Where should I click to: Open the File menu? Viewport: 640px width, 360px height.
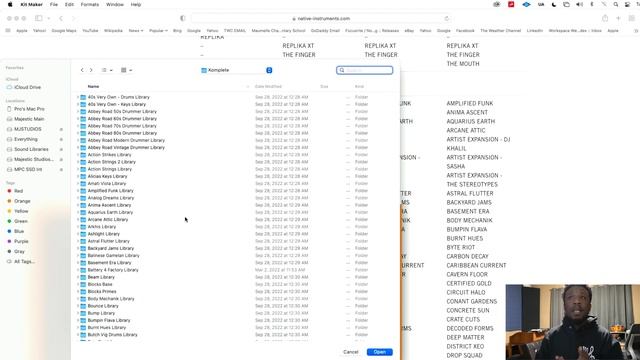54,4
